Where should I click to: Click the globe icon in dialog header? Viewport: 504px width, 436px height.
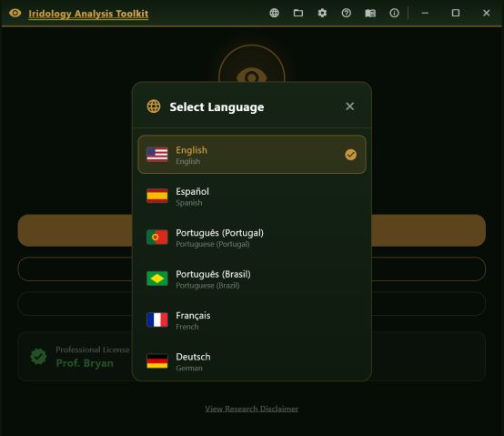pos(154,106)
